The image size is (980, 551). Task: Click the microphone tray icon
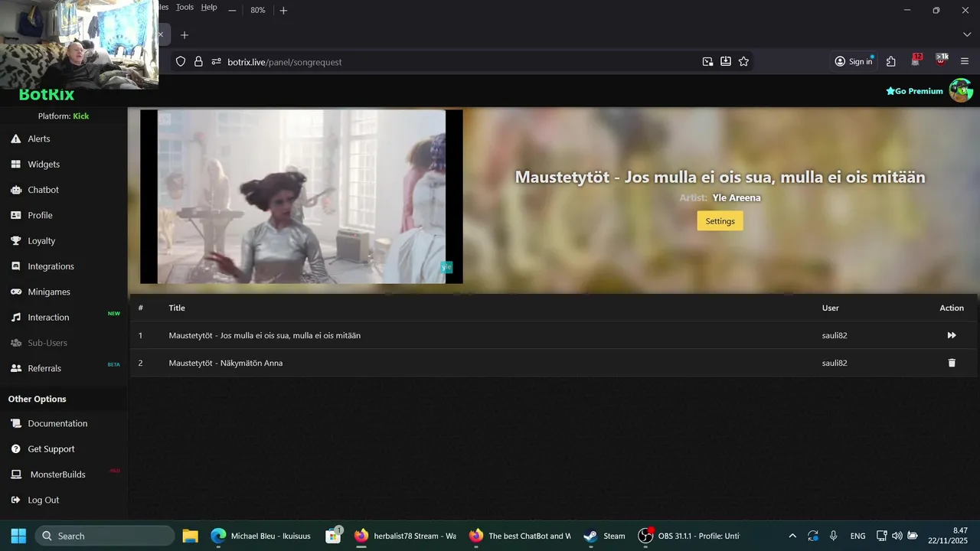[834, 536]
